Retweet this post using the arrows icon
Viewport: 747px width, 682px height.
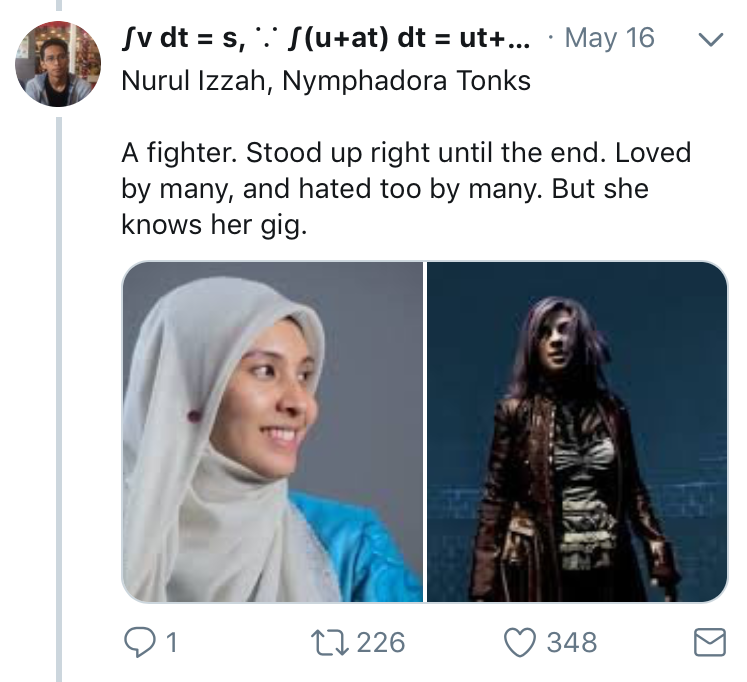(331, 641)
